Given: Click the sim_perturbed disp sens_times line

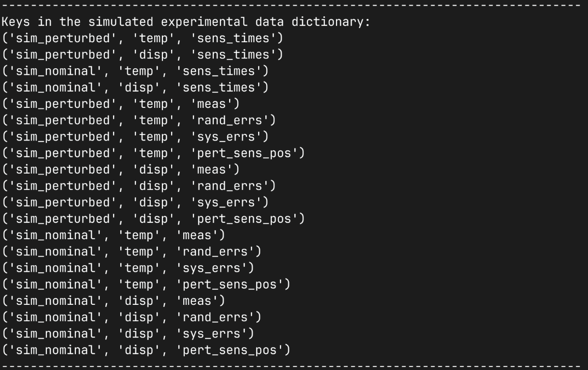Looking at the screenshot, I should (143, 54).
